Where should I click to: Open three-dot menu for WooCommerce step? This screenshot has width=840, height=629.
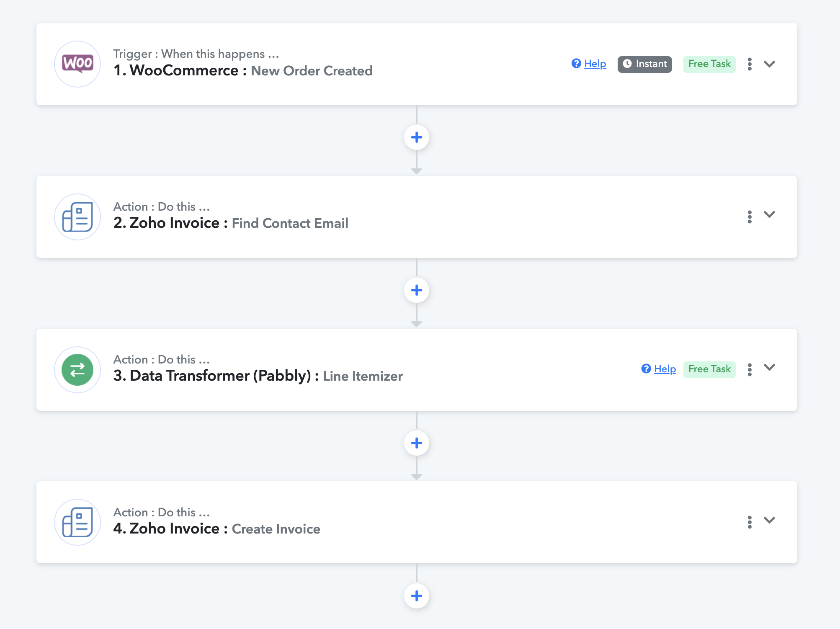pos(750,64)
